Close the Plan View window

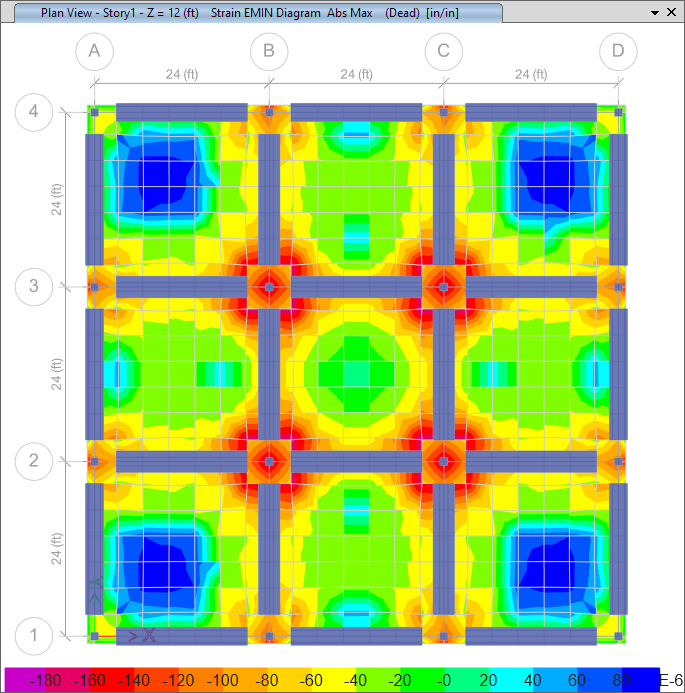[x=672, y=13]
